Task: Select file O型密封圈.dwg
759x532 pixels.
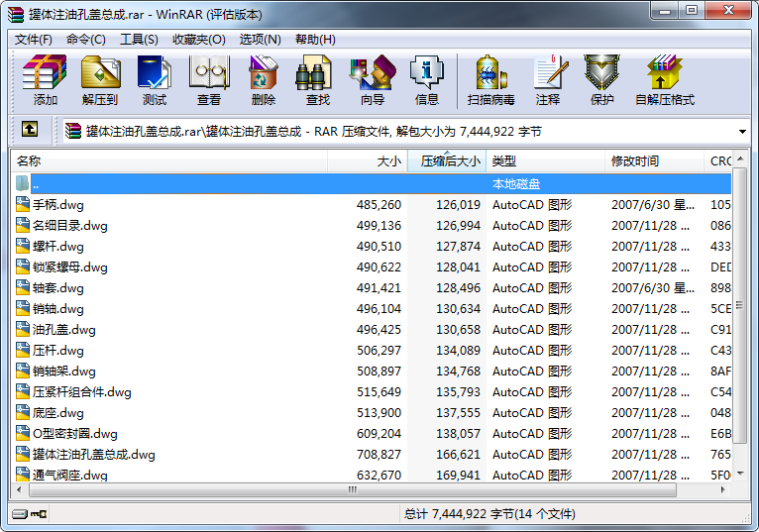Action: (x=75, y=434)
